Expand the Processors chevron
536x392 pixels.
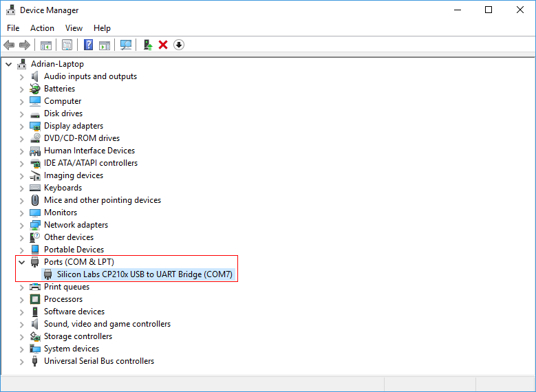coord(21,299)
